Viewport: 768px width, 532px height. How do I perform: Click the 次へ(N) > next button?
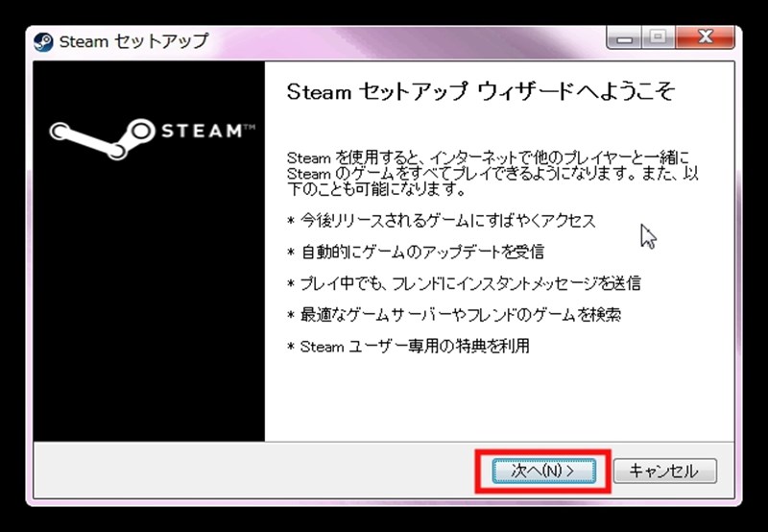(543, 471)
